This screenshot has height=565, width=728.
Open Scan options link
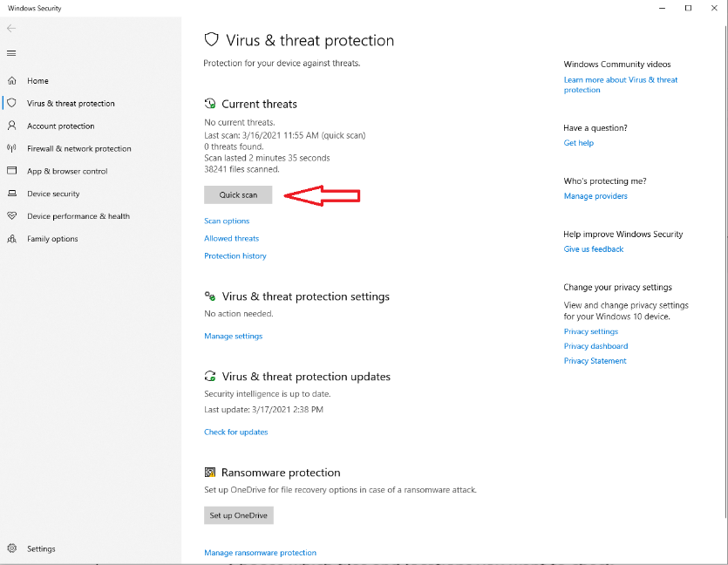click(x=227, y=221)
